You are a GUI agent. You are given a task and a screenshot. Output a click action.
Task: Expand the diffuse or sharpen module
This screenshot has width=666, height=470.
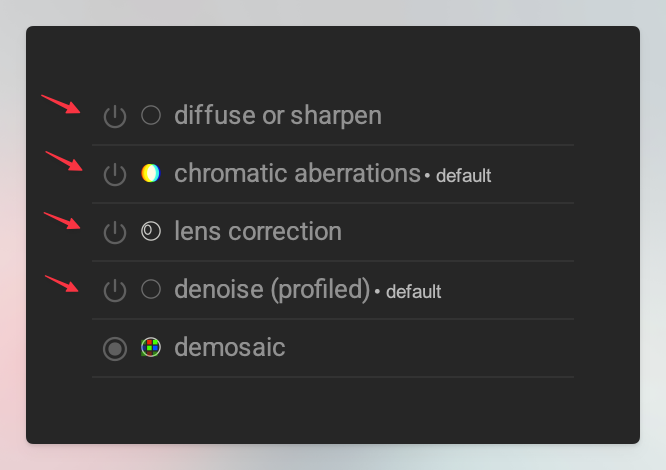pyautogui.click(x=277, y=116)
